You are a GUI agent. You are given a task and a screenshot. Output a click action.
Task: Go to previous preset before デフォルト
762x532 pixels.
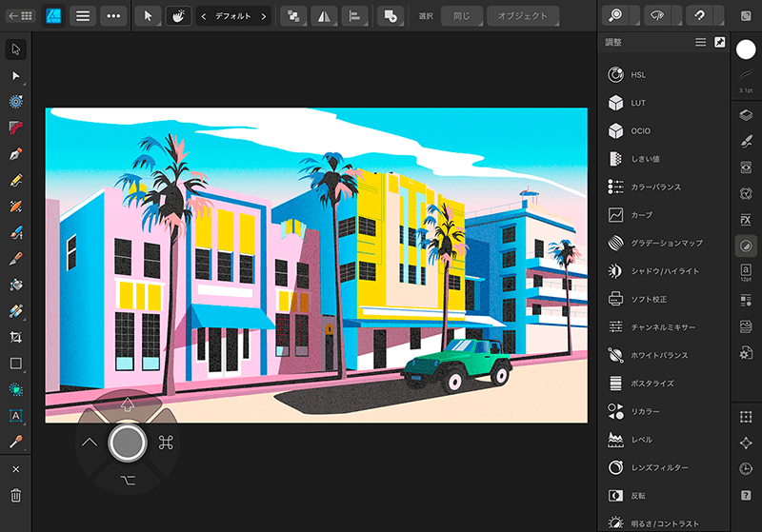click(x=203, y=16)
